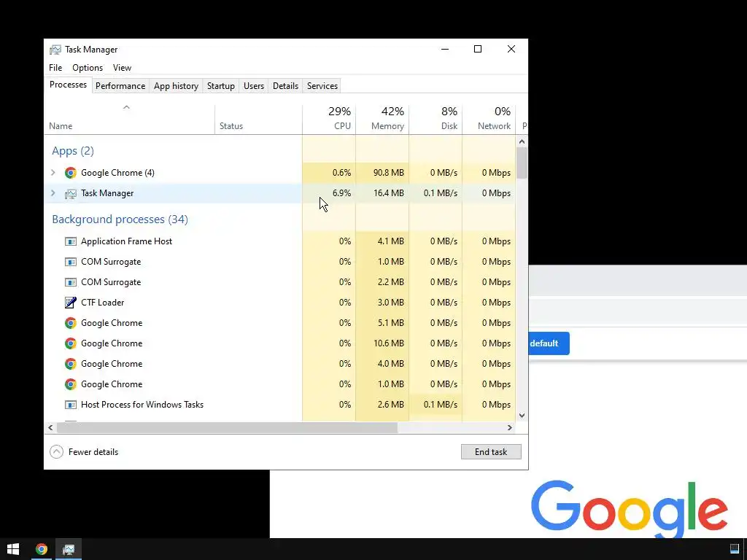Open the Options menu
747x560 pixels.
click(x=88, y=68)
